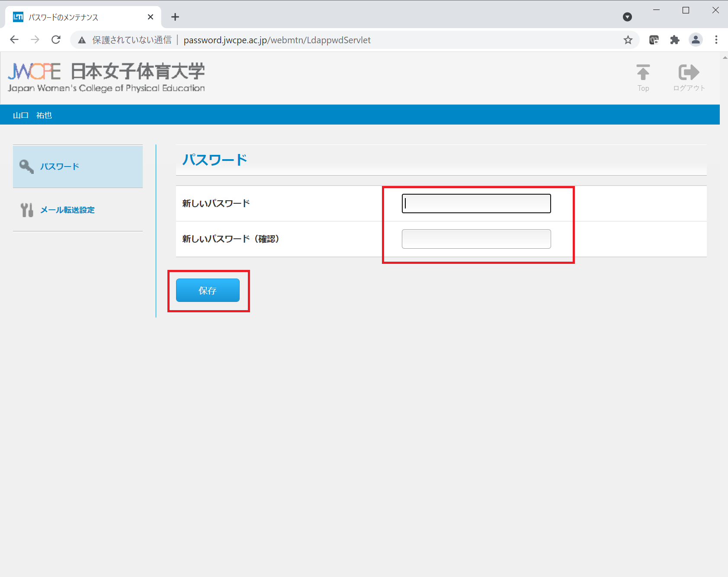
Task: Click the ログアウト logout icon
Action: 689,72
